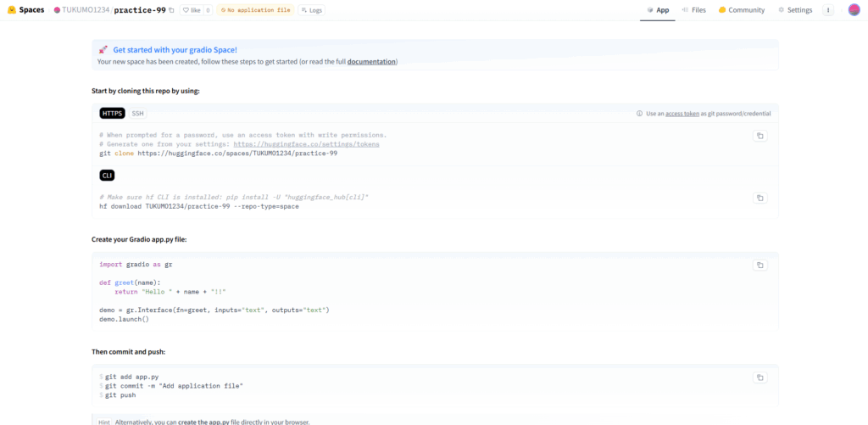Go to the Community tab

[741, 10]
